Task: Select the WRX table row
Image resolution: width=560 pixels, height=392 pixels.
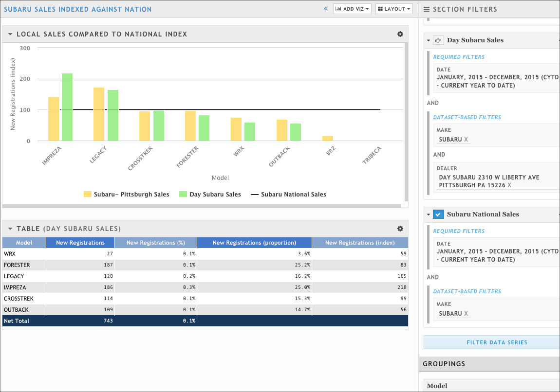Action: [205, 253]
